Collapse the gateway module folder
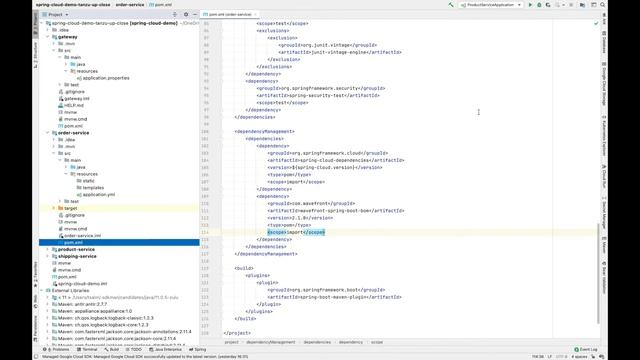The height and width of the screenshot is (360, 640). (x=48, y=37)
